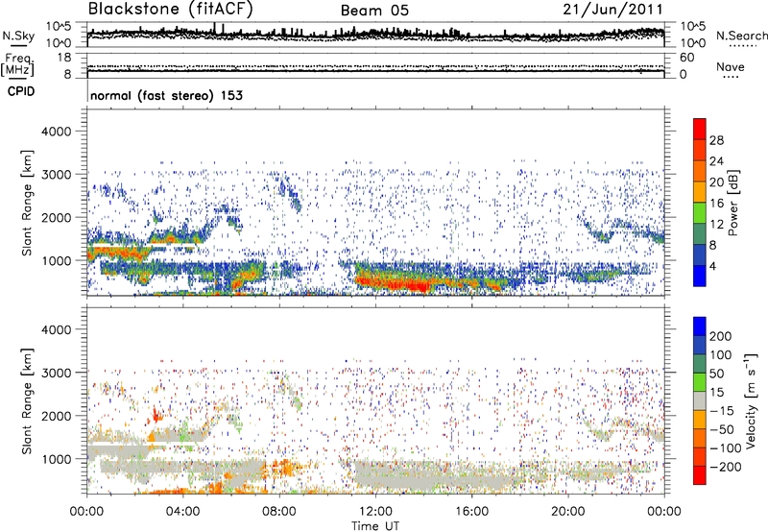This screenshot has width=768, height=532.
Task: Click the -50 label on velocity color bar
Action: coord(722,429)
